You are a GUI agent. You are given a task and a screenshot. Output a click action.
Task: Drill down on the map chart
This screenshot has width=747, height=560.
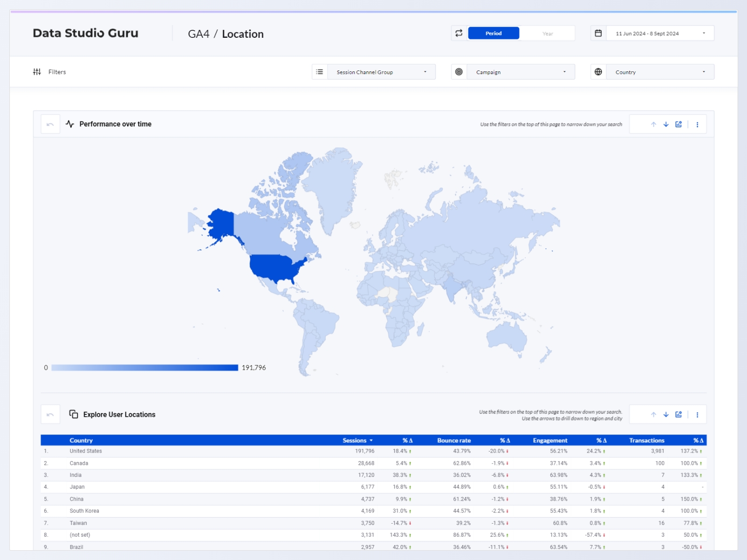[666, 125]
